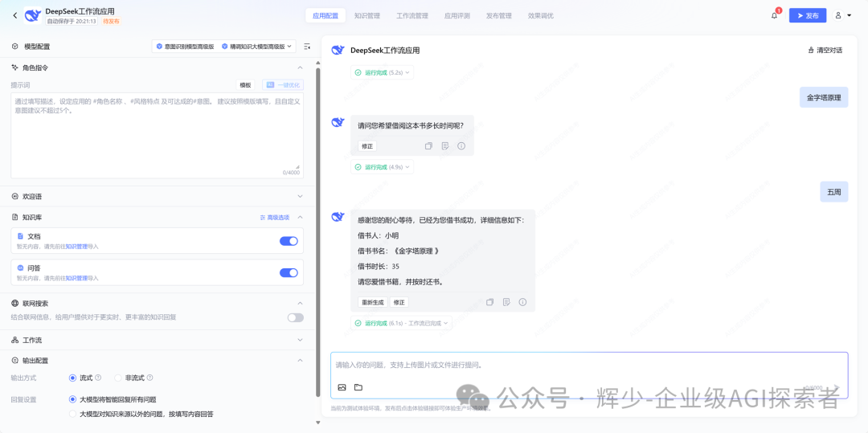Collapse the 角色指令 section
868x433 pixels.
tap(300, 67)
